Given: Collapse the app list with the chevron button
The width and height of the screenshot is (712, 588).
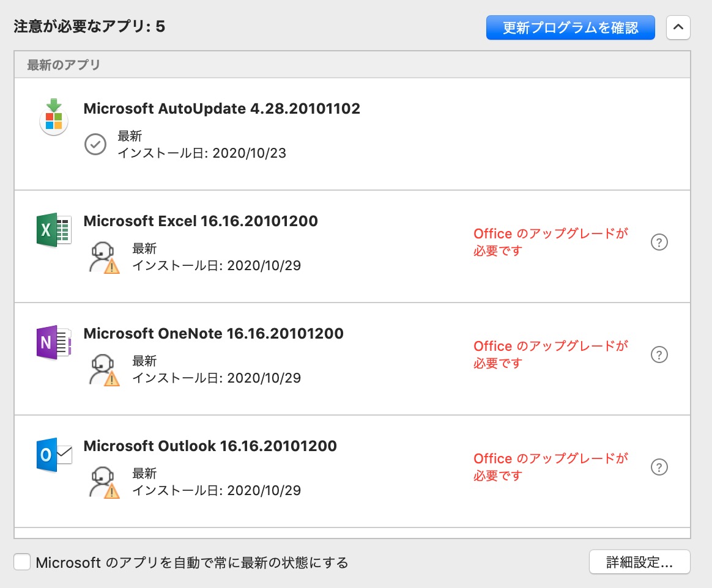Looking at the screenshot, I should pos(678,28).
